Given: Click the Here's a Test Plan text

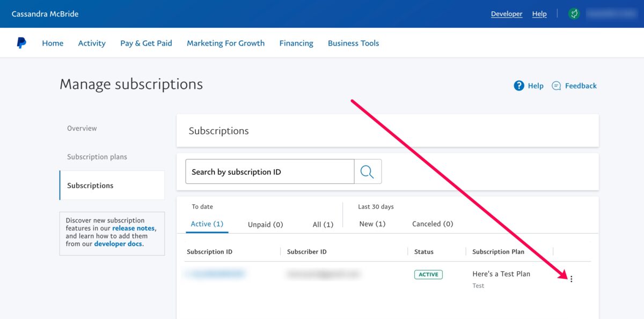Looking at the screenshot, I should [501, 274].
